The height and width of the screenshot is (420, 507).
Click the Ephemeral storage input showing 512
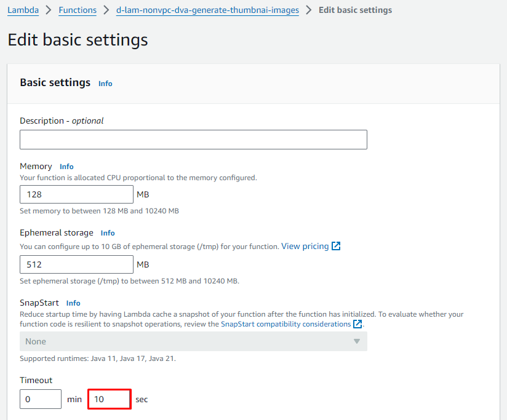(x=76, y=264)
